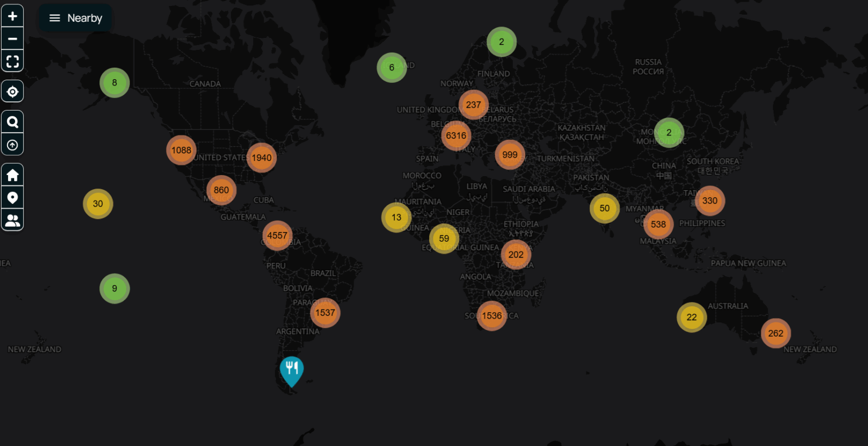Expand the 4557 cluster near Colombia
The width and height of the screenshot is (868, 446).
(277, 236)
